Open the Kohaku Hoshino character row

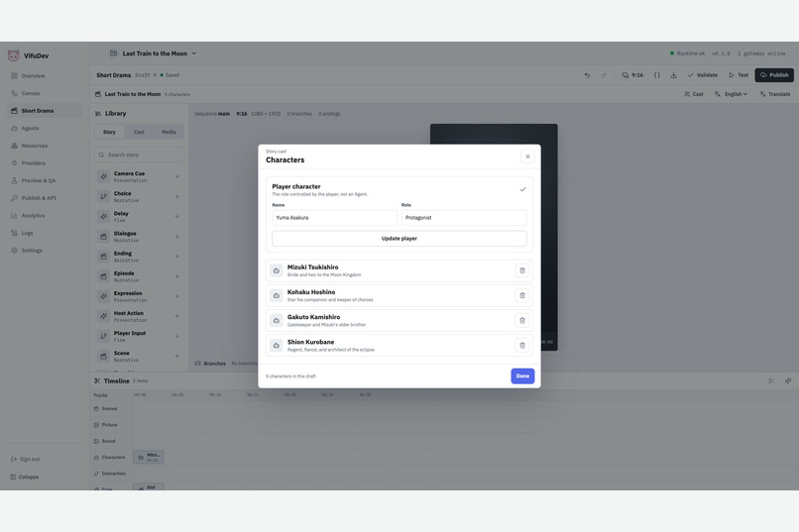point(399,295)
